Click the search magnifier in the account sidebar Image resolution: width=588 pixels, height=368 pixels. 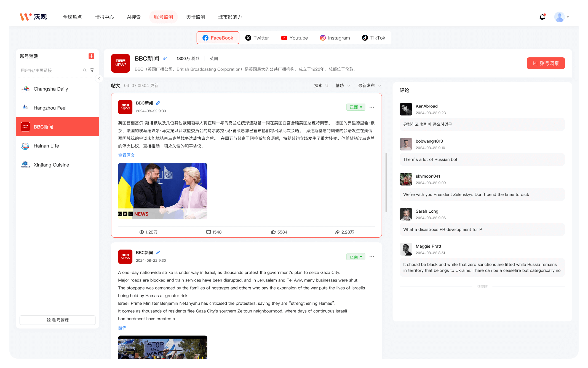click(85, 70)
